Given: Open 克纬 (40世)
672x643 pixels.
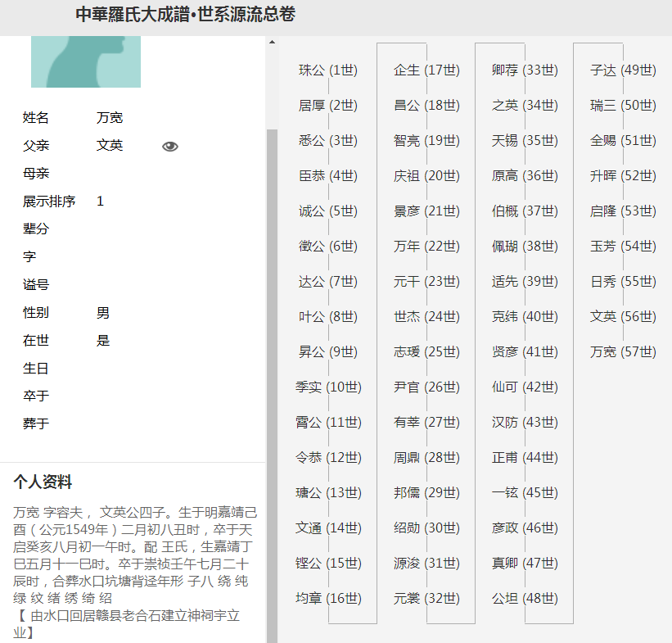Looking at the screenshot, I should [525, 316].
